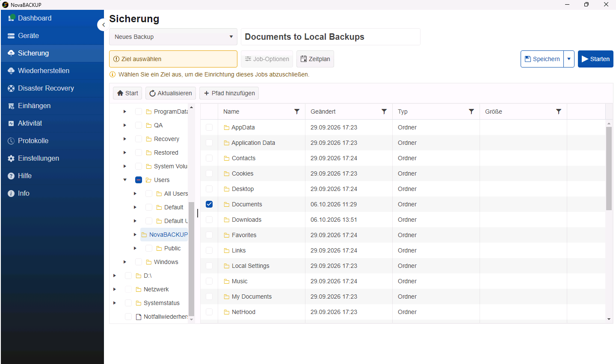This screenshot has height=364, width=616.
Task: Click the Aktualisieren button
Action: (x=171, y=93)
